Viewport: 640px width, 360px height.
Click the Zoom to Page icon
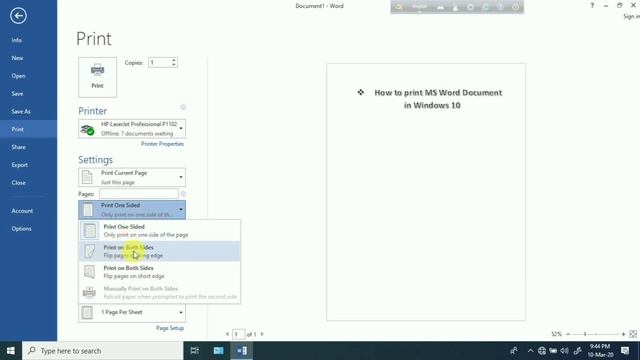pyautogui.click(x=633, y=334)
